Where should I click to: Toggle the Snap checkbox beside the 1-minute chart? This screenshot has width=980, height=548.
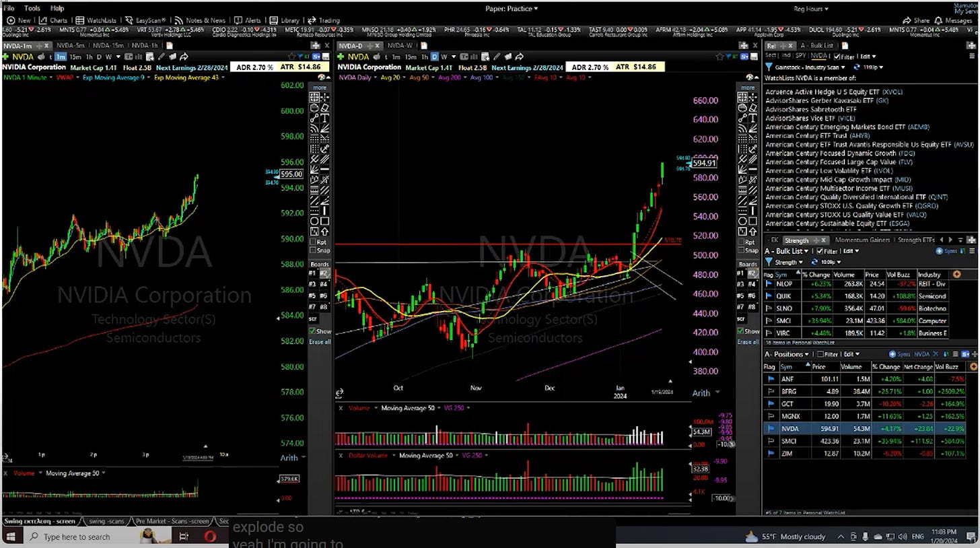(x=313, y=250)
